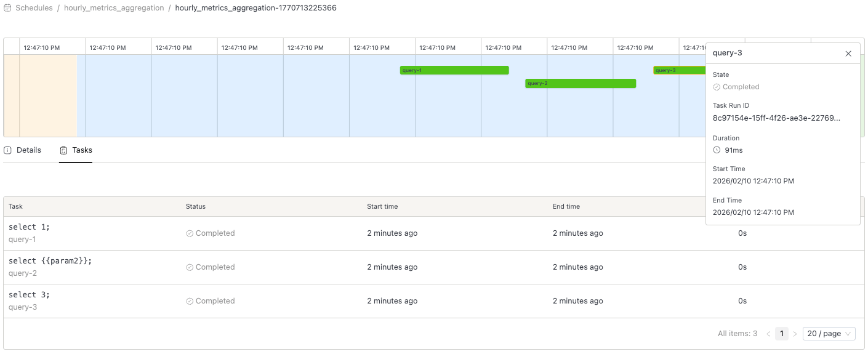Click the Details tab info icon
The height and width of the screenshot is (354, 868).
pyautogui.click(x=8, y=150)
